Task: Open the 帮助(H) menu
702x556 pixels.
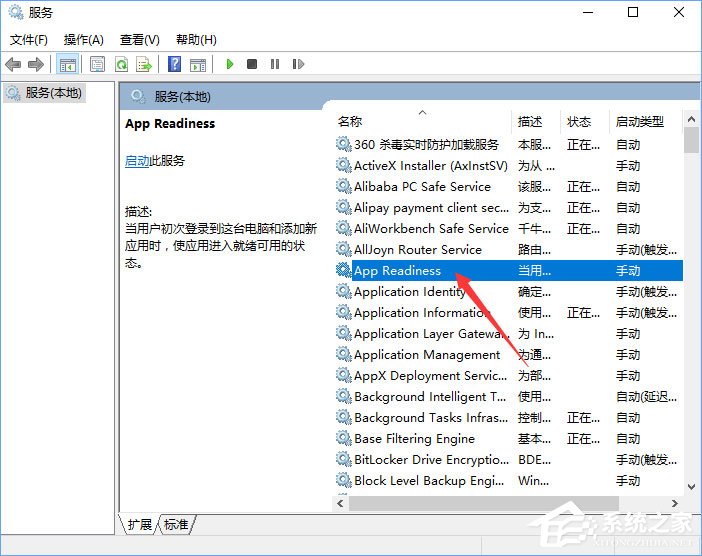Action: tap(196, 40)
